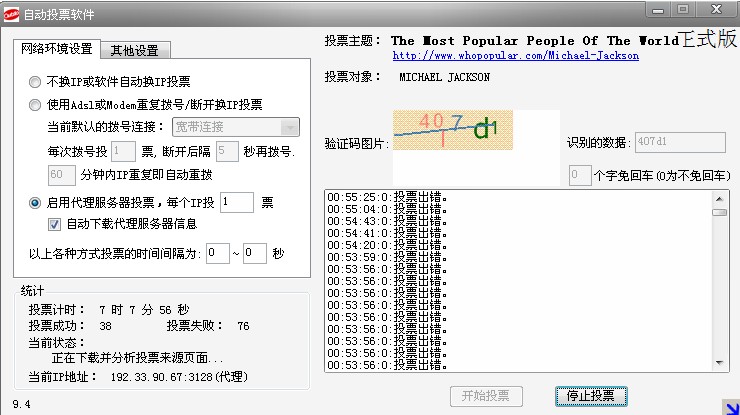Select the 不换IP或软件自动换IP投票 radio option
The image size is (740, 415).
tap(35, 82)
